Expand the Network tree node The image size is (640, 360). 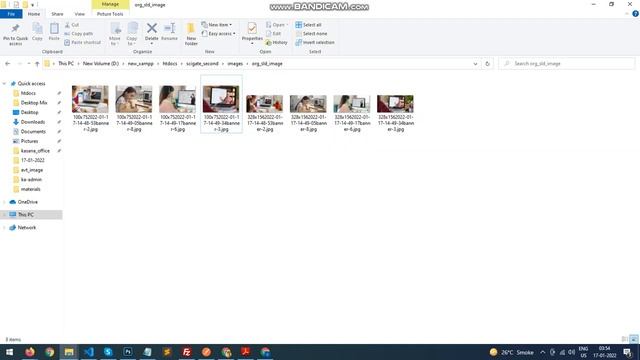coord(4,228)
